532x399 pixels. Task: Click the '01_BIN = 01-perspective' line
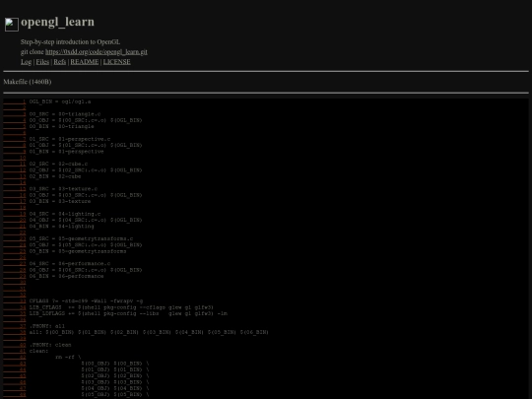[67, 152]
